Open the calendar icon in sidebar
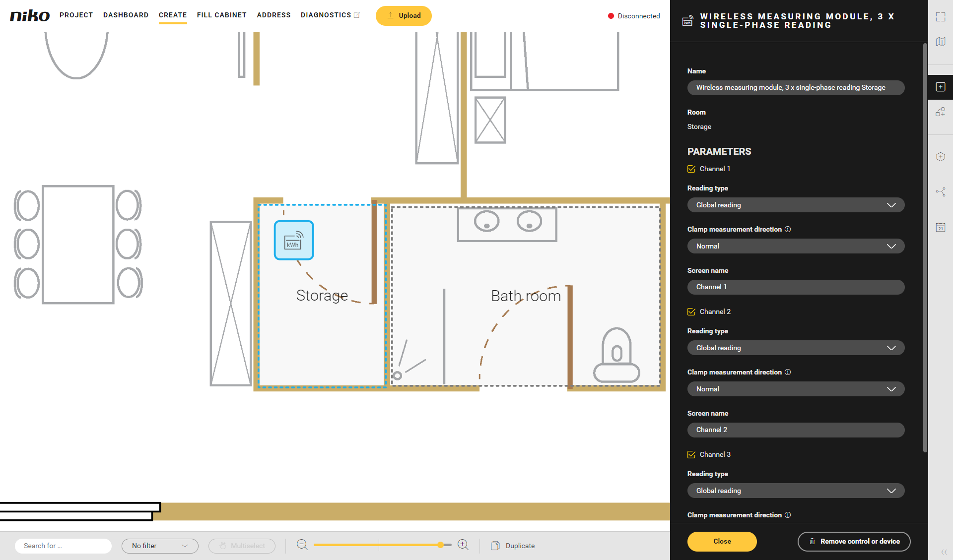The width and height of the screenshot is (953, 560). [x=940, y=227]
